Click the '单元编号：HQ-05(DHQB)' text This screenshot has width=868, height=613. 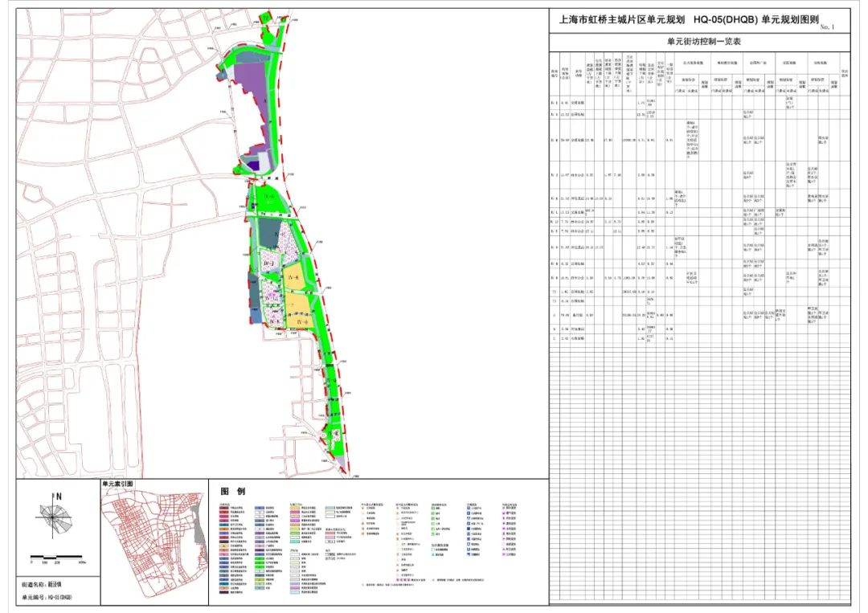tap(47, 598)
